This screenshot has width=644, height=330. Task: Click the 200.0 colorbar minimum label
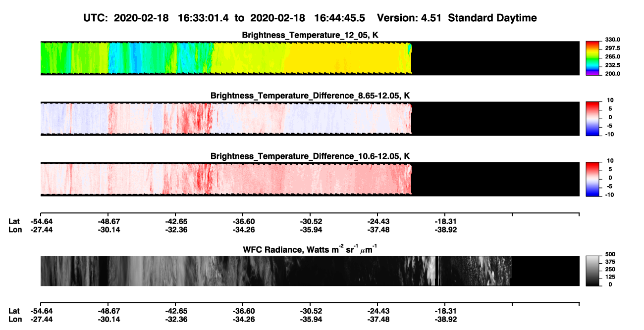(612, 74)
